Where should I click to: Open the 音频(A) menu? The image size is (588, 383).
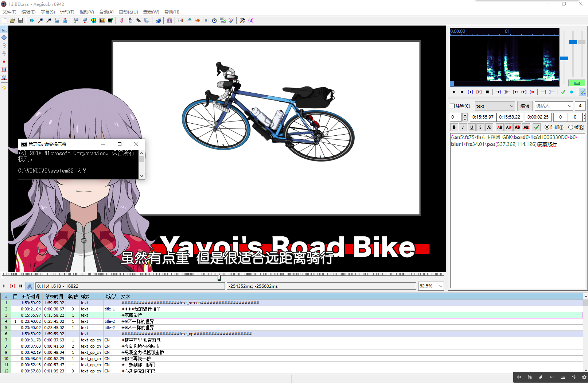[x=106, y=12]
